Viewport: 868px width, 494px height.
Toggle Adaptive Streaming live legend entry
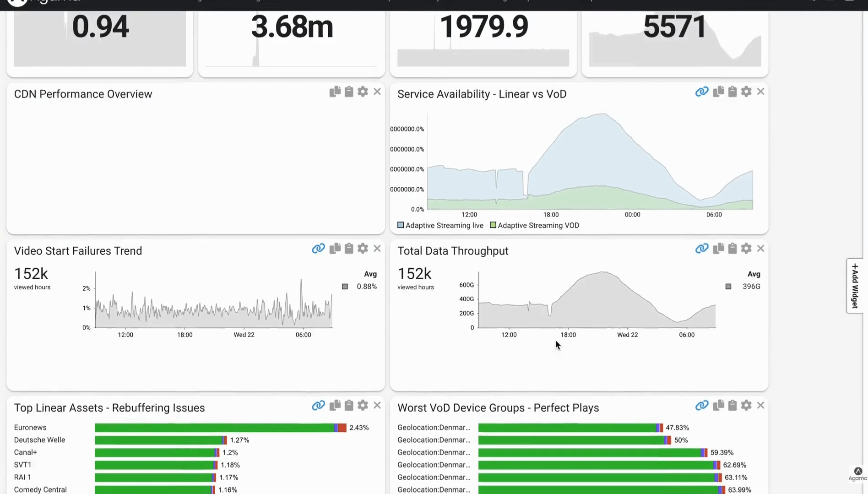tap(440, 225)
